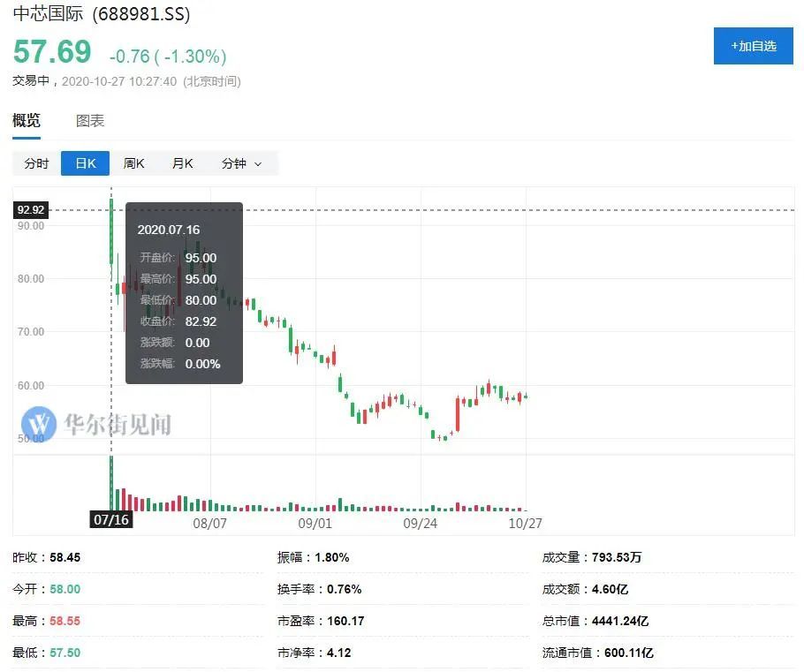Click the timestamp 2020-10-27 10:27:40
The width and height of the screenshot is (804, 672).
pyautogui.click(x=119, y=81)
